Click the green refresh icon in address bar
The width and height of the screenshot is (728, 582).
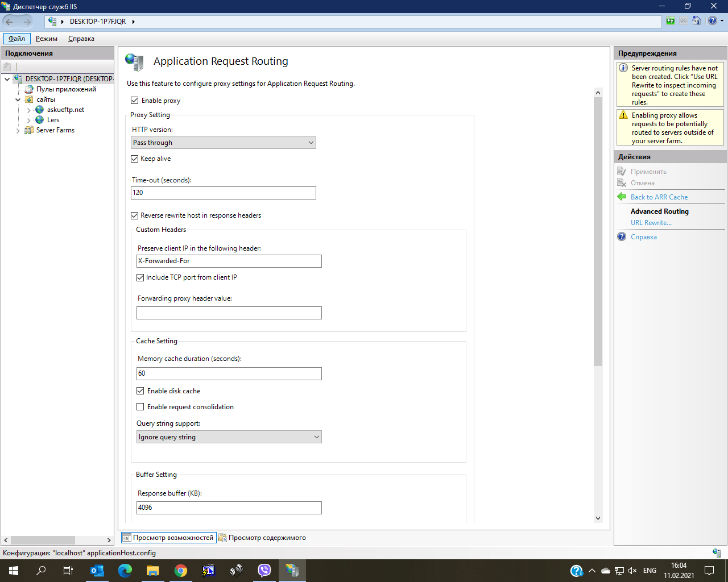click(671, 21)
